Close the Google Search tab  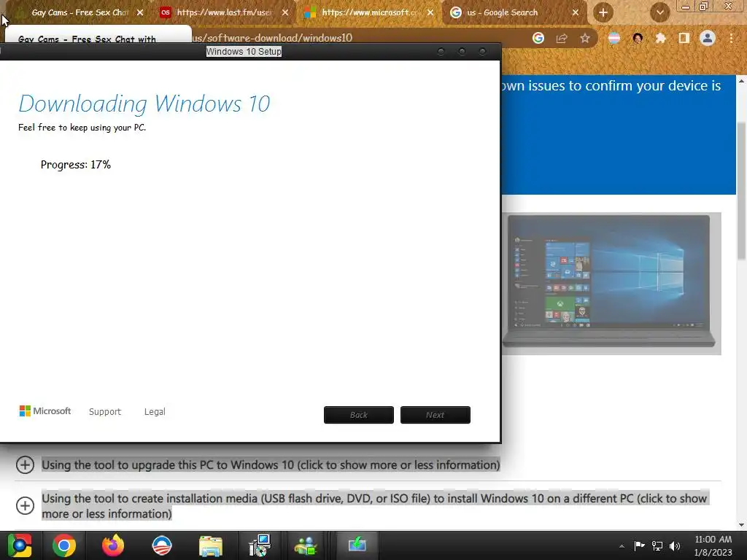pos(575,12)
